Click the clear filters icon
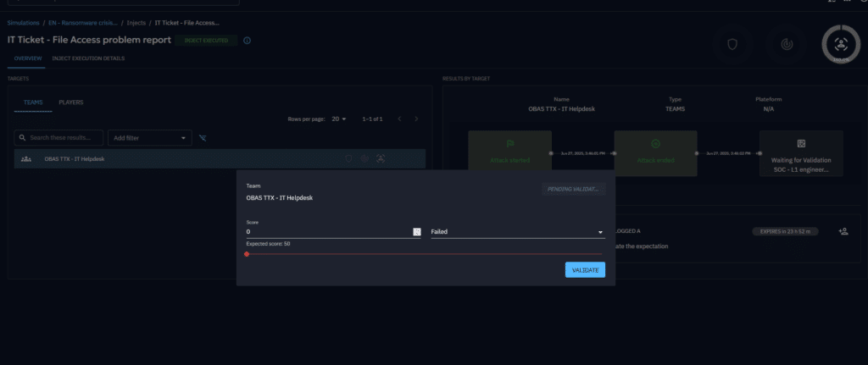 click(203, 138)
